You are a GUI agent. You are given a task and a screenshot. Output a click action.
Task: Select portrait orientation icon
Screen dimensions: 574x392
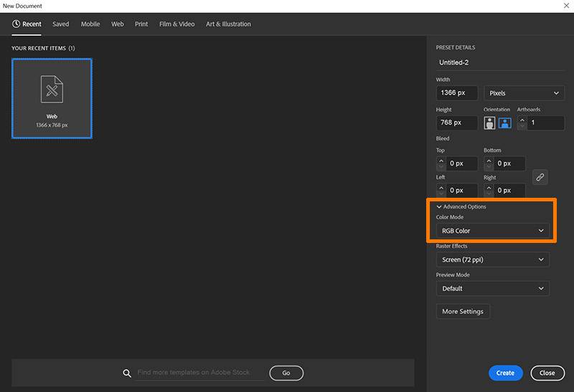(490, 123)
